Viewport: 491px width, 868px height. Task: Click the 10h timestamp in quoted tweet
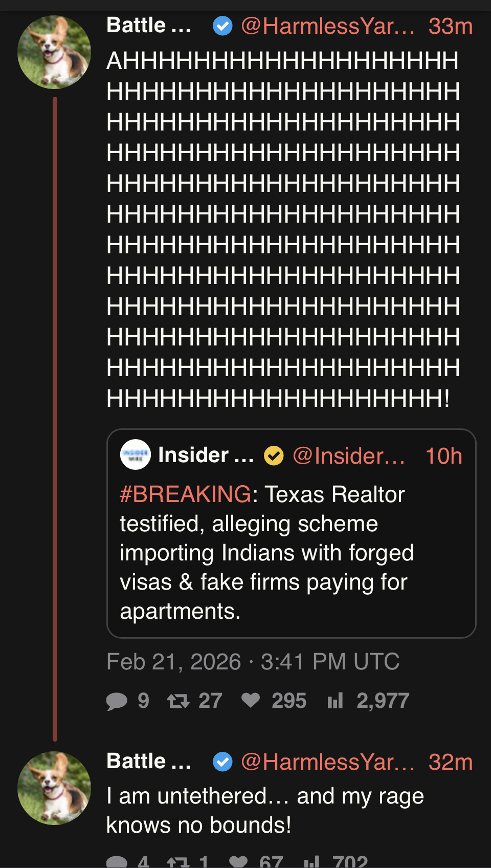click(x=443, y=456)
